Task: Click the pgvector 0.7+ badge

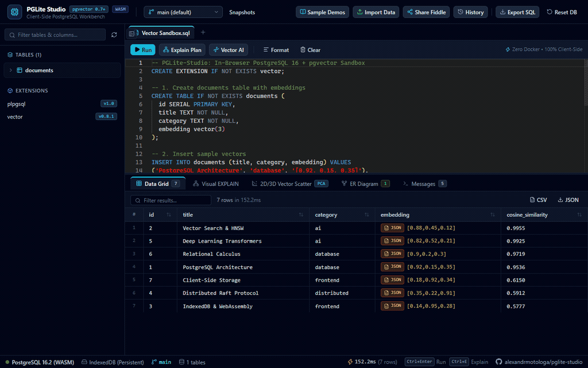Action: 89,9
